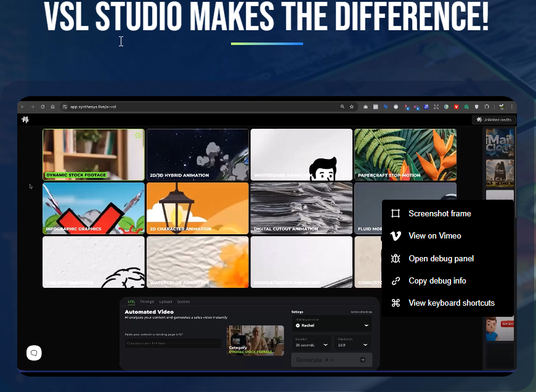Click the VSL Studio Makes the Difference headline

[x=266, y=17]
